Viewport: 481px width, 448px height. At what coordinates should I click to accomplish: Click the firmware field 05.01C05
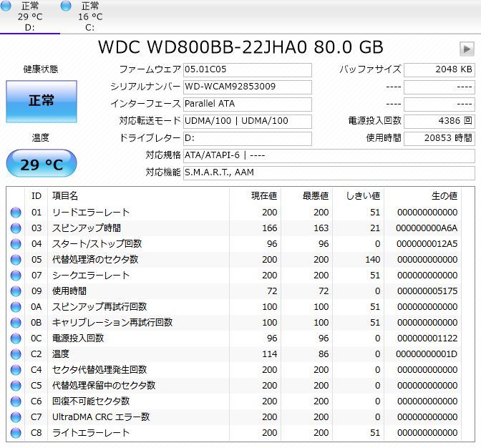tap(247, 70)
